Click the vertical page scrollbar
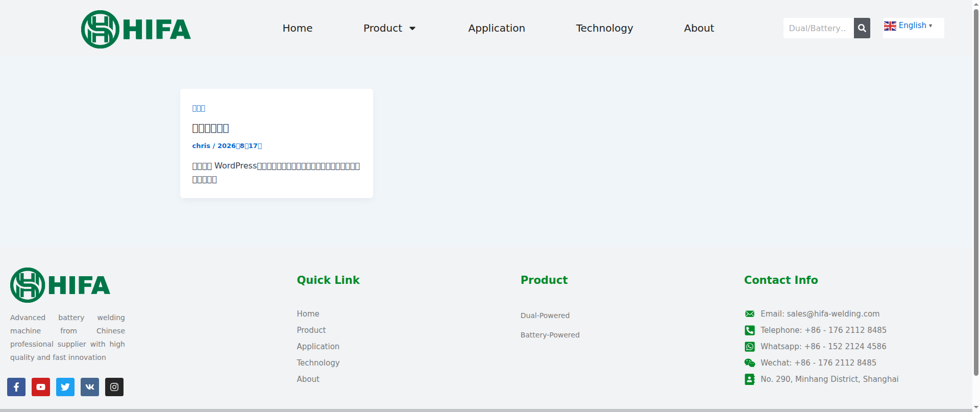The image size is (980, 412). click(976, 191)
